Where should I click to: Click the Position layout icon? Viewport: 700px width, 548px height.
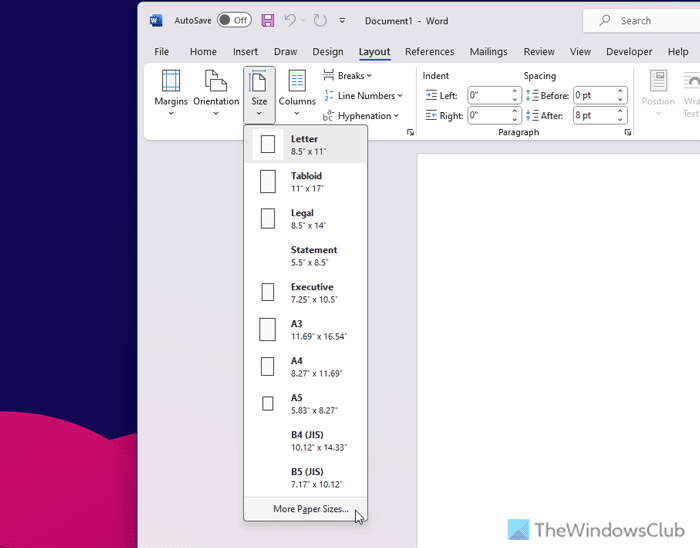point(658,93)
